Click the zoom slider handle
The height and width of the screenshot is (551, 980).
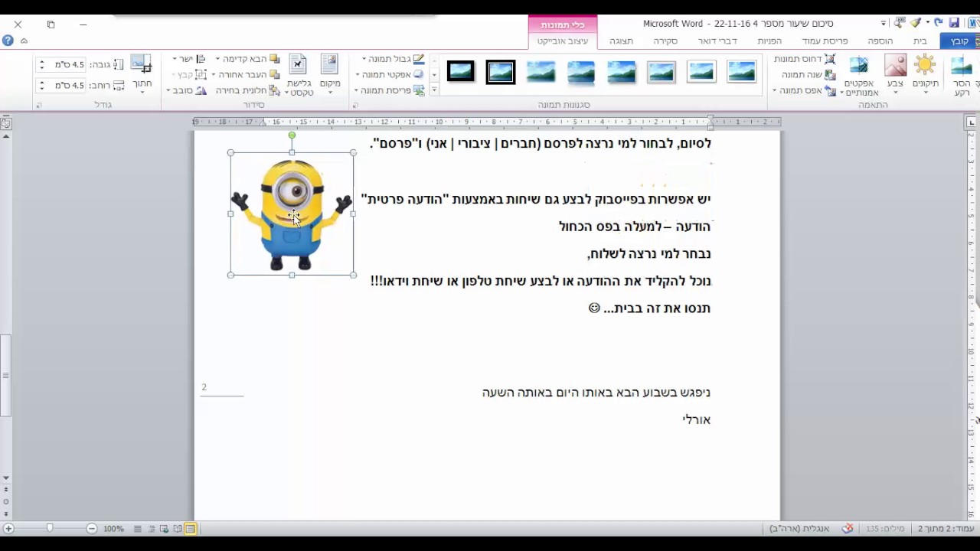(50, 528)
